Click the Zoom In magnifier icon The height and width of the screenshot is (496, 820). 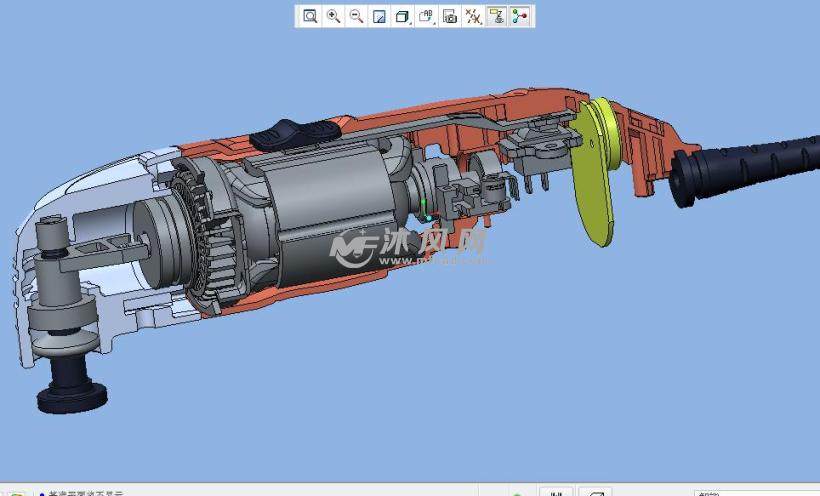coord(333,16)
